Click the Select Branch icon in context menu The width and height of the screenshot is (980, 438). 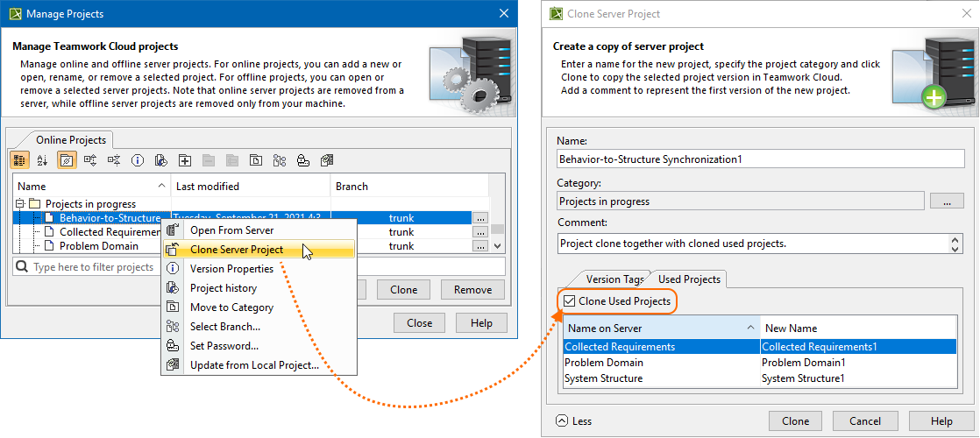173,327
